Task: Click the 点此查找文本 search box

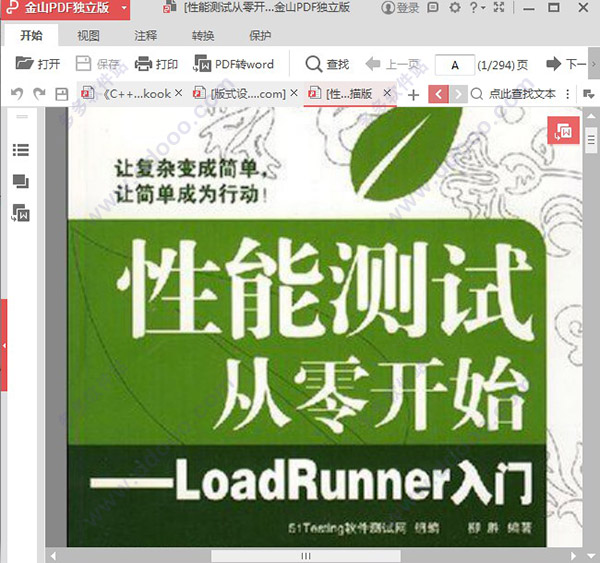Action: [514, 94]
